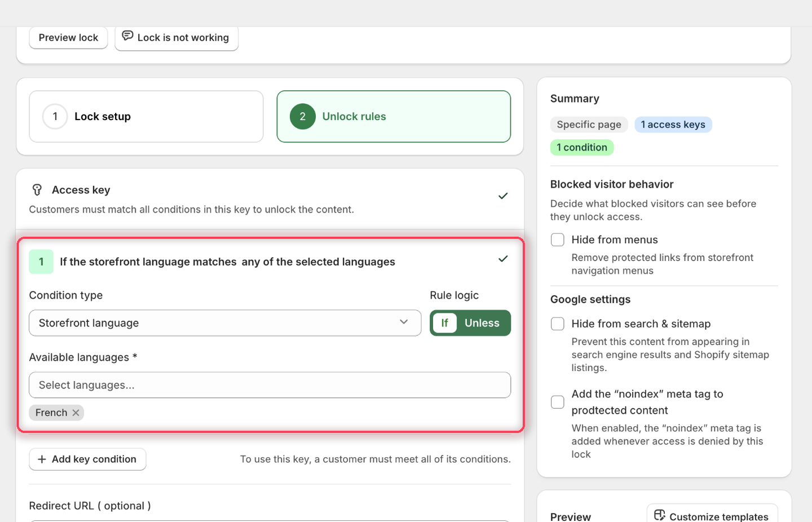Click the Lock is not working button

tap(176, 38)
